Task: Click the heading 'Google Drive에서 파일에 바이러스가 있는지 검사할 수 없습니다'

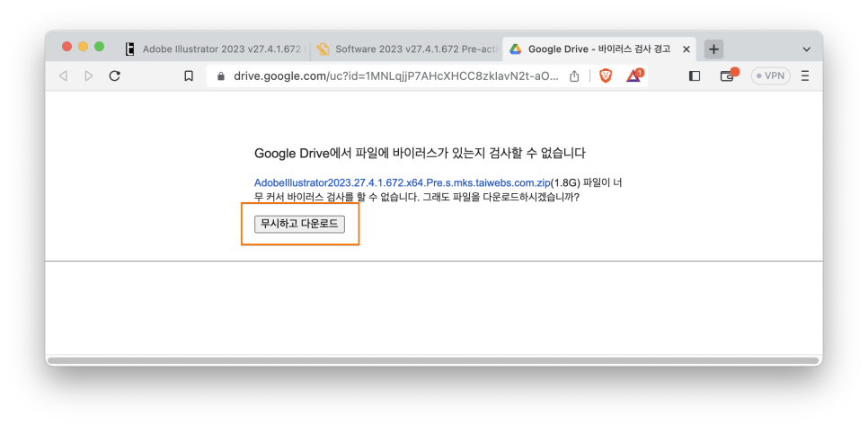Action: coord(420,154)
